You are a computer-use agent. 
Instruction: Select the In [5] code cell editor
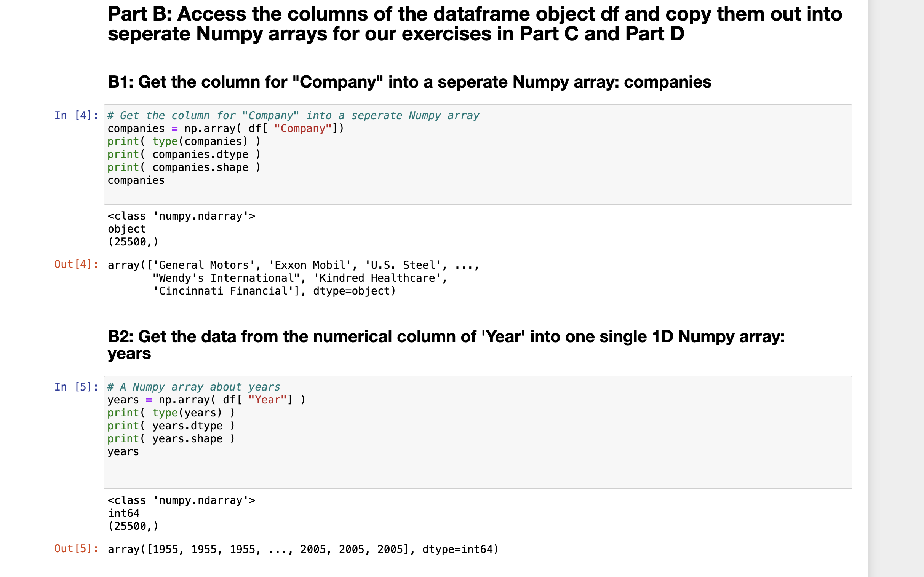[x=478, y=432]
